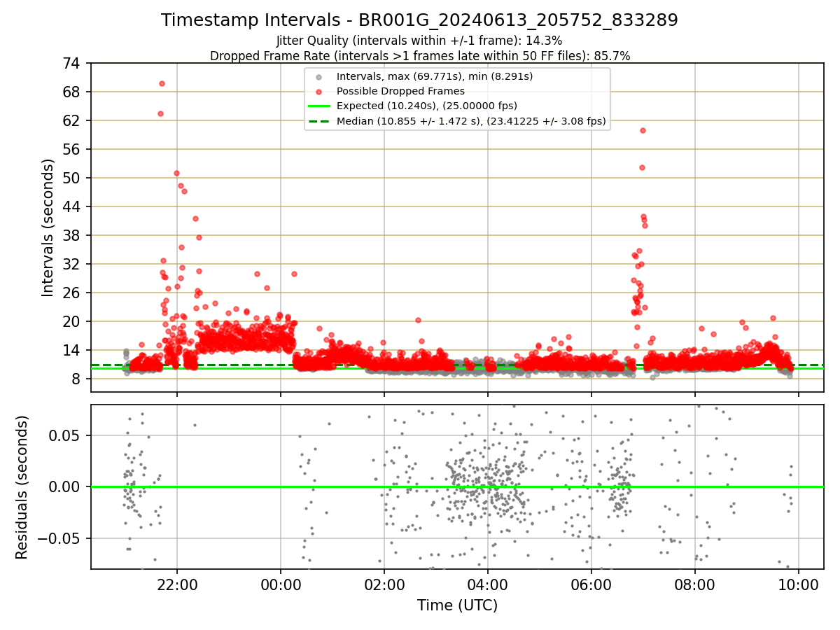Click the plot title 'Timestamp Intervals - BR001G_20240613_205752_833289'

pyautogui.click(x=419, y=20)
